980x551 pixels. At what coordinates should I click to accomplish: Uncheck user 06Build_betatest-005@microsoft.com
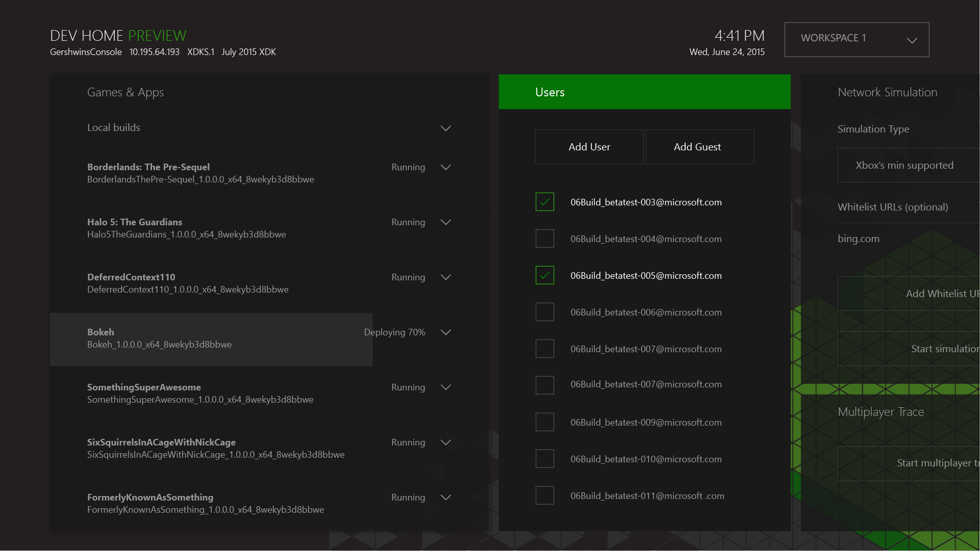pos(544,275)
